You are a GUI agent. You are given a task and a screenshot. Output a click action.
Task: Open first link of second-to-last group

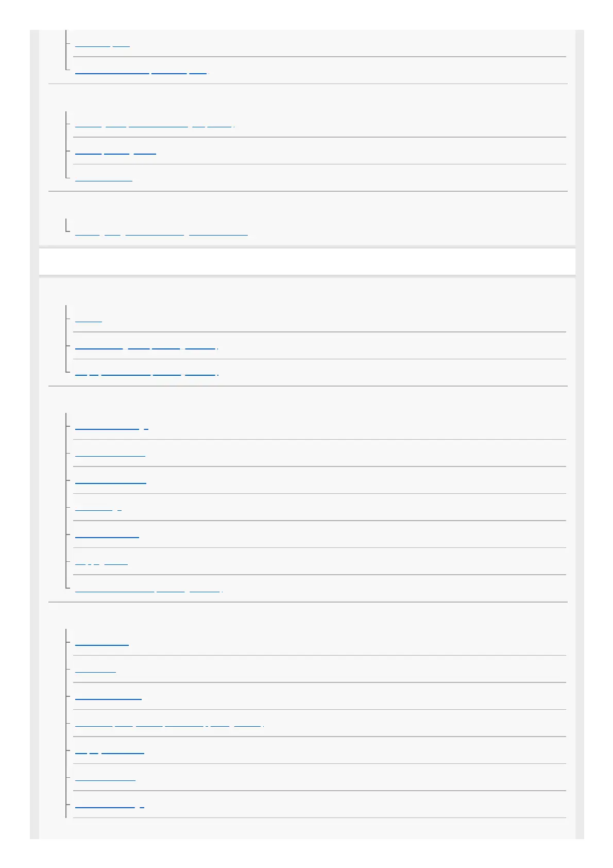point(112,427)
